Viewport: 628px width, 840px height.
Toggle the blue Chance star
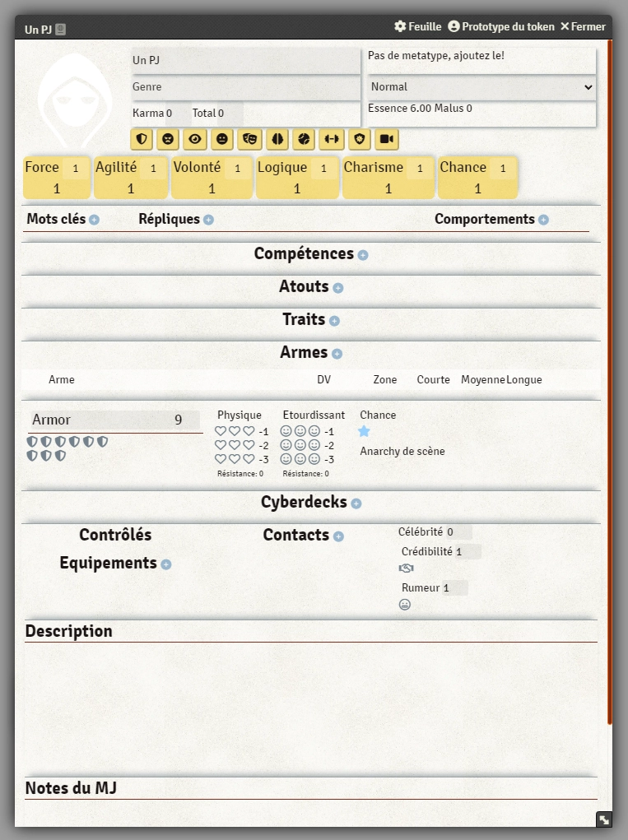(x=364, y=431)
